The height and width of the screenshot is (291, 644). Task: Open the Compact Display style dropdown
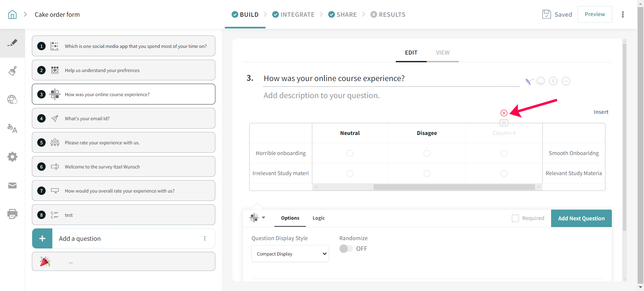tap(290, 254)
